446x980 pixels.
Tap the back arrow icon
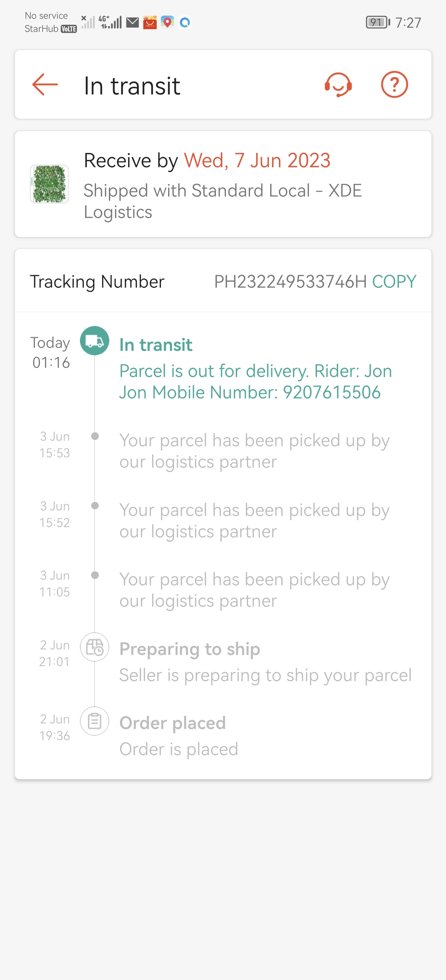coord(45,85)
